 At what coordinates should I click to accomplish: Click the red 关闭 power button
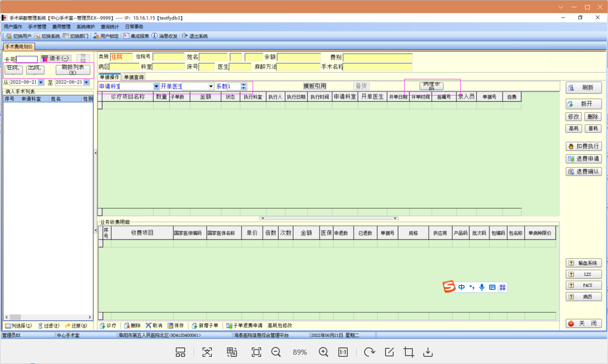click(x=584, y=323)
